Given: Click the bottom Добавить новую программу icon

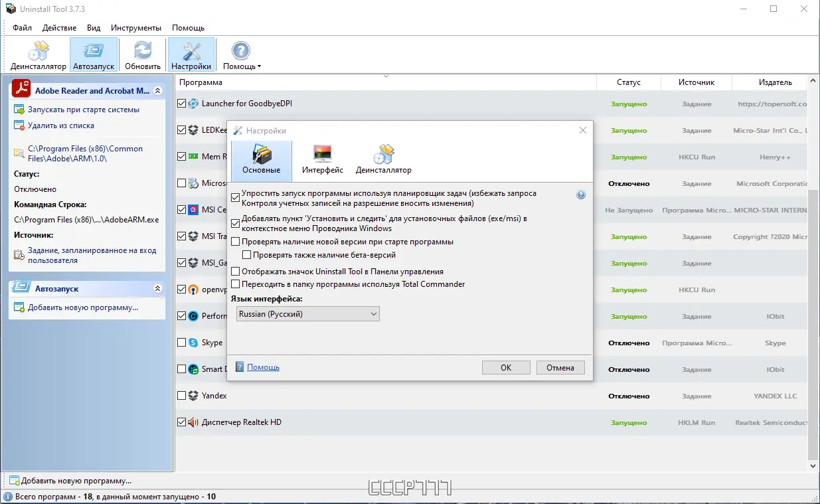Looking at the screenshot, I should click(x=14, y=481).
